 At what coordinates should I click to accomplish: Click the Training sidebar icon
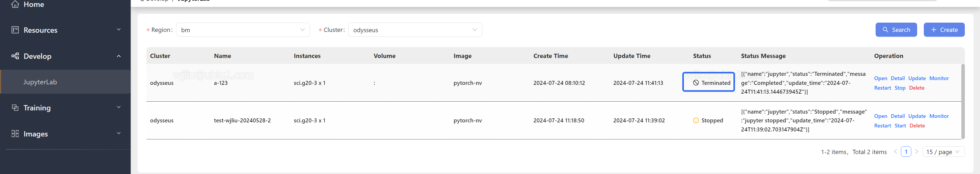pyautogui.click(x=15, y=107)
